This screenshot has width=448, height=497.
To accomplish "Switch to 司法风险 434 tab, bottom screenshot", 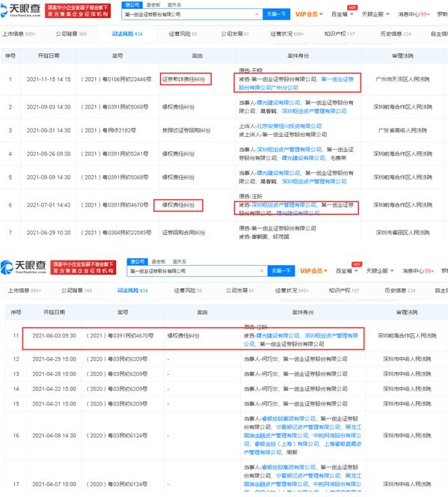I will [x=132, y=290].
